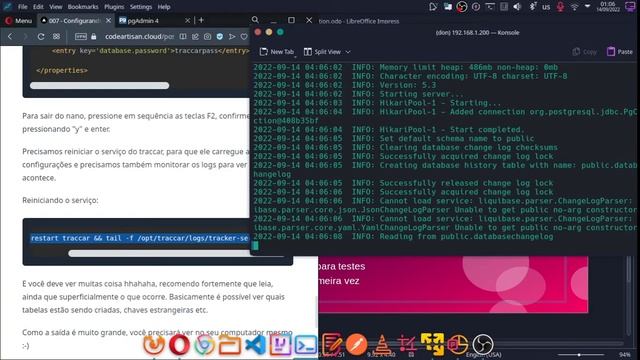The image size is (640, 360).
Task: Adjust the Impress zoom slider near 94%
Action: tap(580, 355)
